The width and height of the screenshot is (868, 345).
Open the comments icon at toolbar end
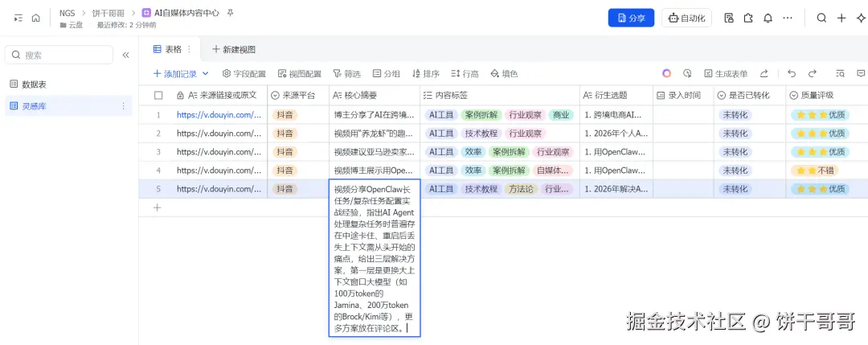click(861, 74)
